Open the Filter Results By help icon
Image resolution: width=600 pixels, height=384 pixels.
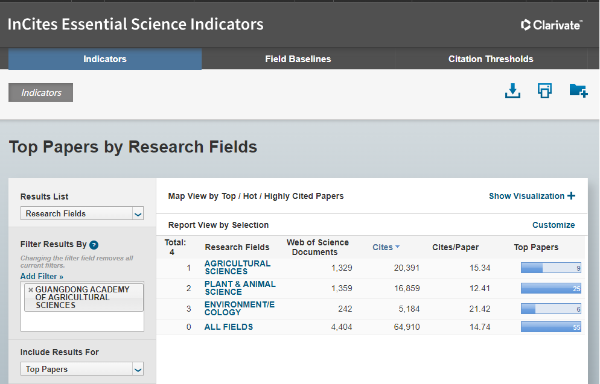pyautogui.click(x=94, y=245)
